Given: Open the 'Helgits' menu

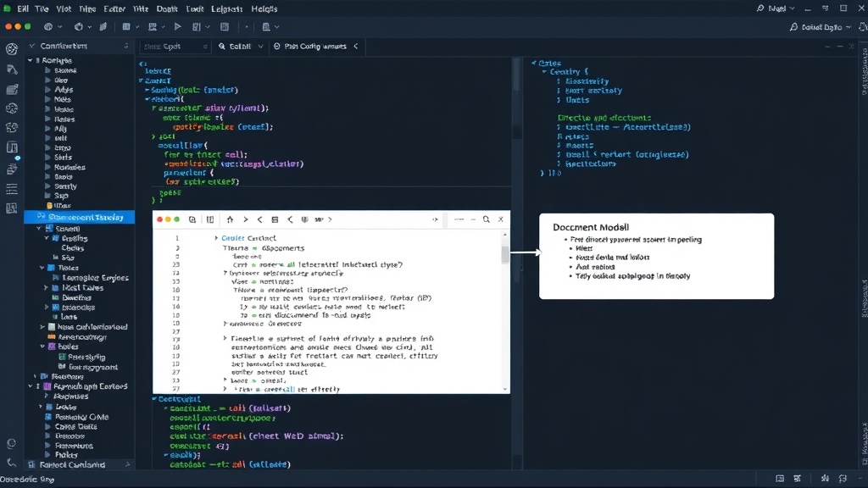Looking at the screenshot, I should [x=264, y=8].
